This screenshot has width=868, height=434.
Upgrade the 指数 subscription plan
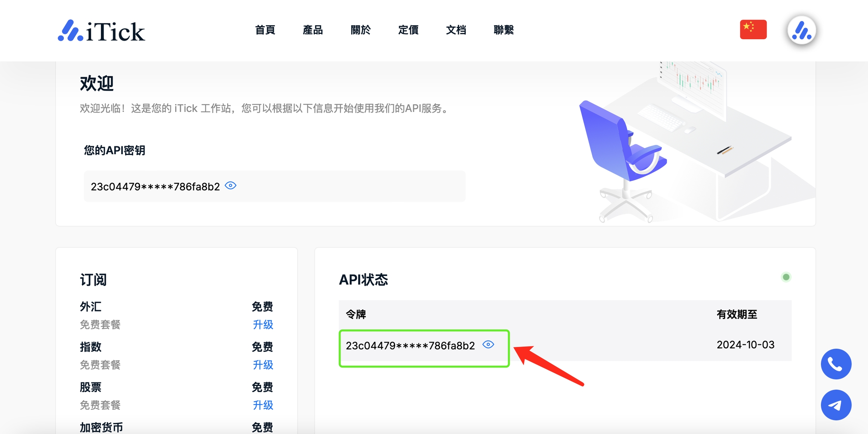[263, 365]
